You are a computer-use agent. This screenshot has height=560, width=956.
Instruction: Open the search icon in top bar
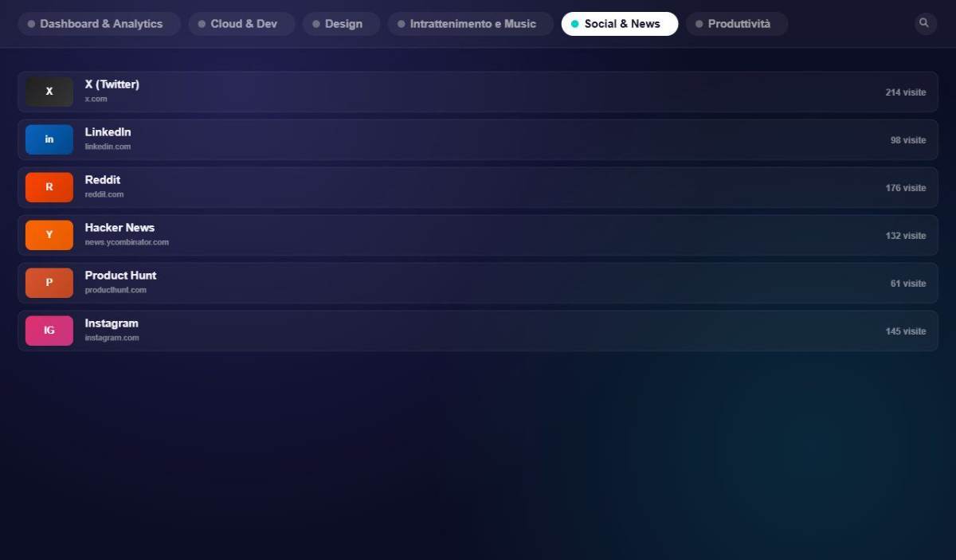[x=924, y=23]
